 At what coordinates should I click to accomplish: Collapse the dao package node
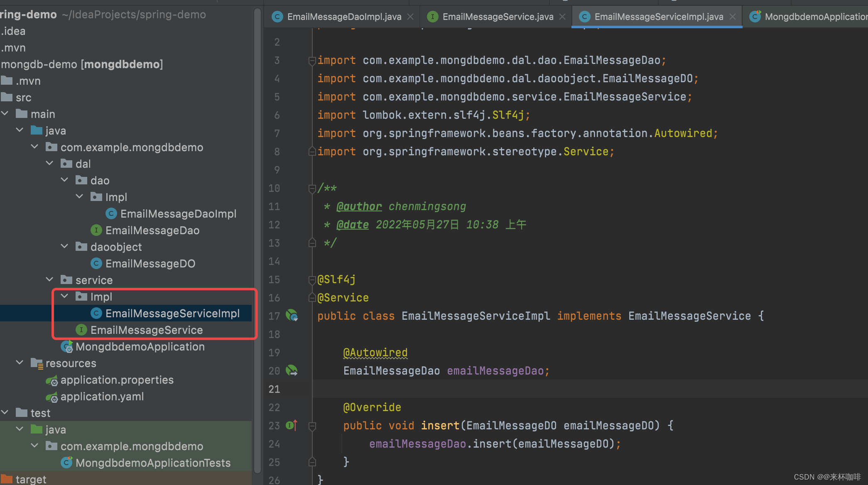point(64,180)
